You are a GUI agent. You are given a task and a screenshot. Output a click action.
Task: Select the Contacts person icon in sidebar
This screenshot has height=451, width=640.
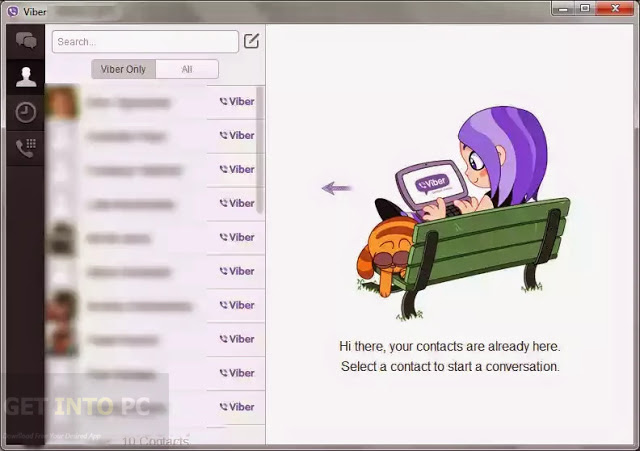pos(26,77)
